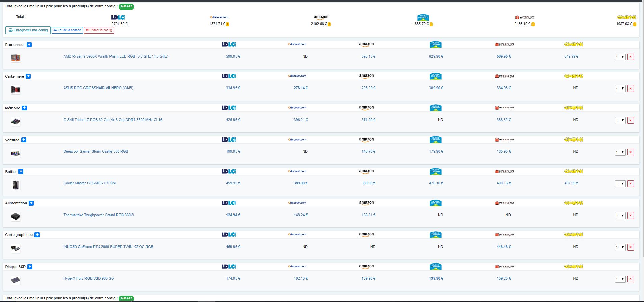
Task: Remove the HyperX Fury RGB SSD row
Action: [x=630, y=279]
